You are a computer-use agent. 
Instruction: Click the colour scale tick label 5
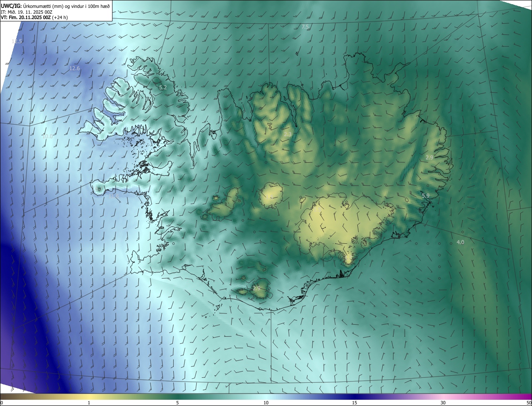pos(177,403)
